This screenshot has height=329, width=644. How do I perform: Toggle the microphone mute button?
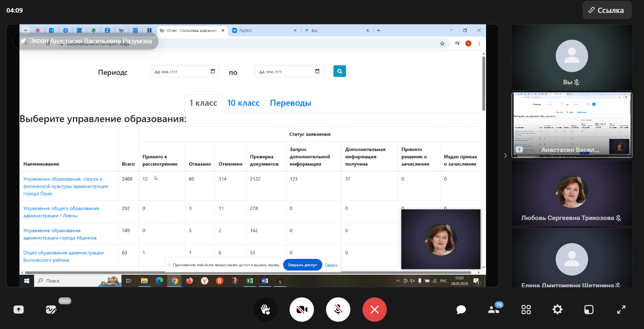(x=338, y=310)
